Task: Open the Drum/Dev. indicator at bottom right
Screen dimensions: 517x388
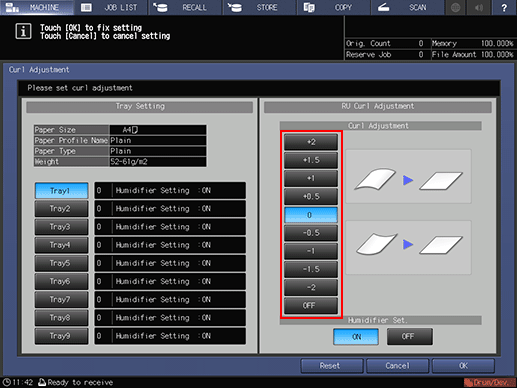Action: [489, 382]
